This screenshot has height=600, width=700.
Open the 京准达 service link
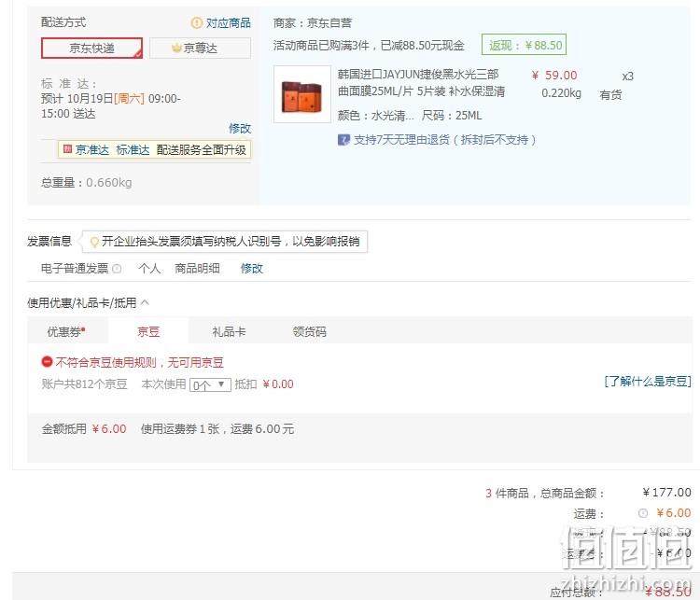point(92,150)
